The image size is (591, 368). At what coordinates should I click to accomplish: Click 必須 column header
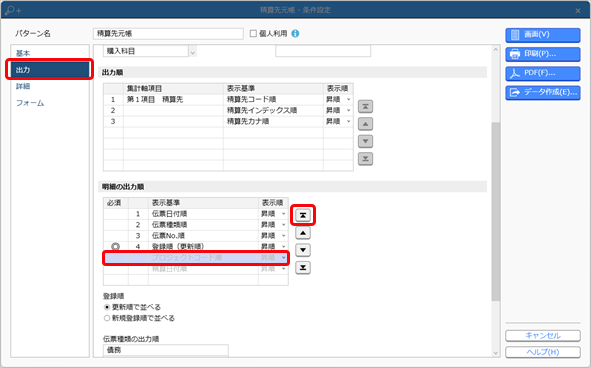click(116, 203)
